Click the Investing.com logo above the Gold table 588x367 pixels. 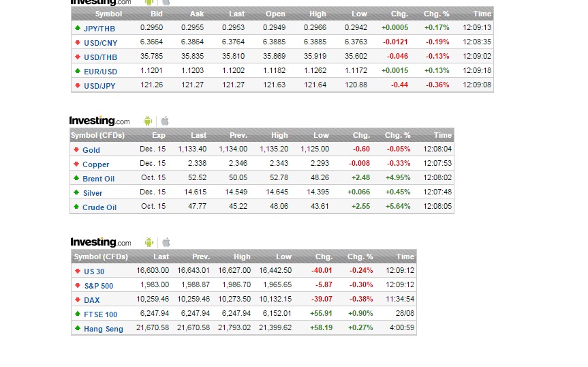click(x=99, y=121)
